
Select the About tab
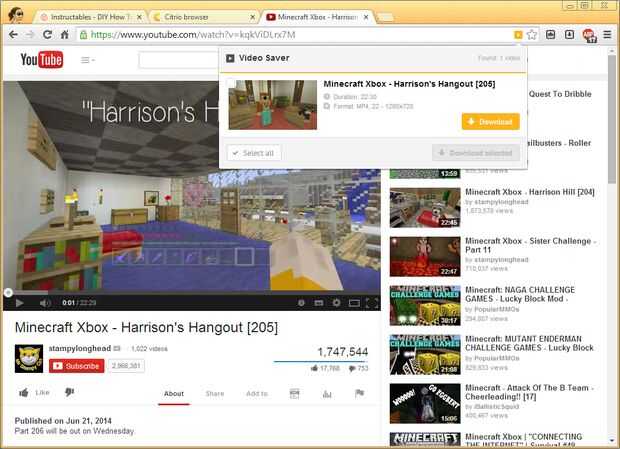(x=174, y=394)
